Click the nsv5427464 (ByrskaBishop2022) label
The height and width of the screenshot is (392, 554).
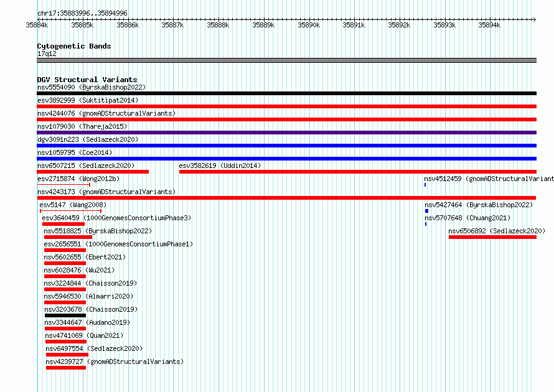tap(479, 205)
